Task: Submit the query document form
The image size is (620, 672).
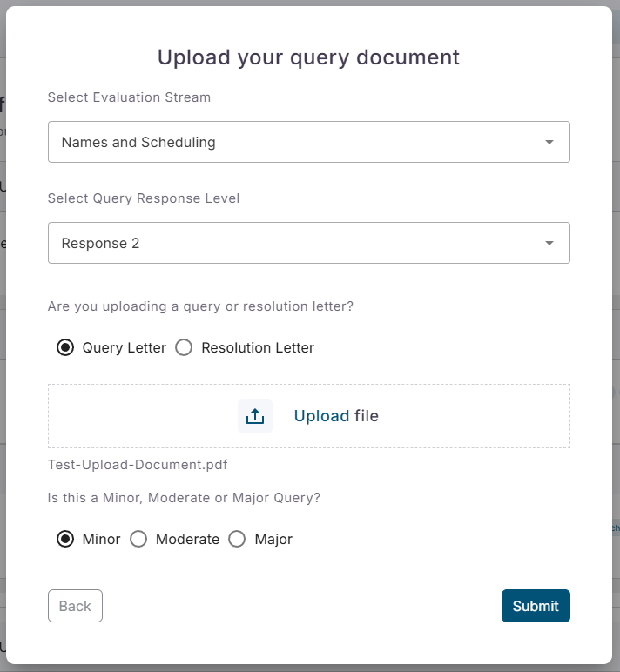Action: point(536,606)
